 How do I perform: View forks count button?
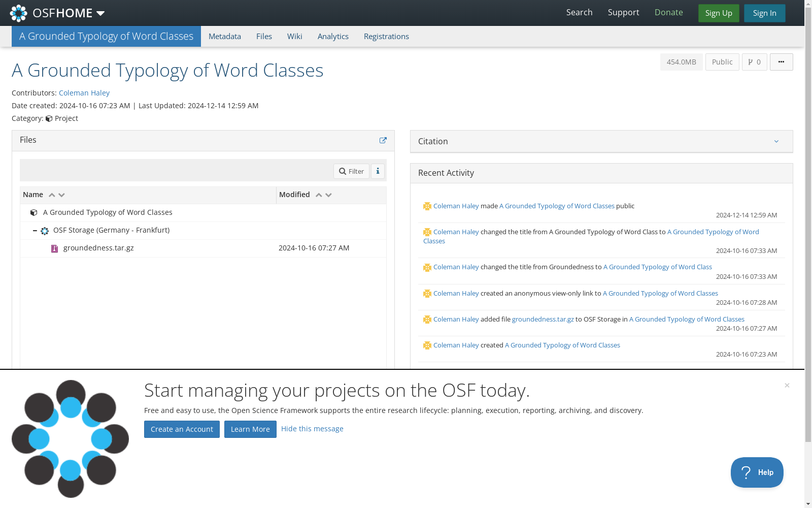click(754, 62)
